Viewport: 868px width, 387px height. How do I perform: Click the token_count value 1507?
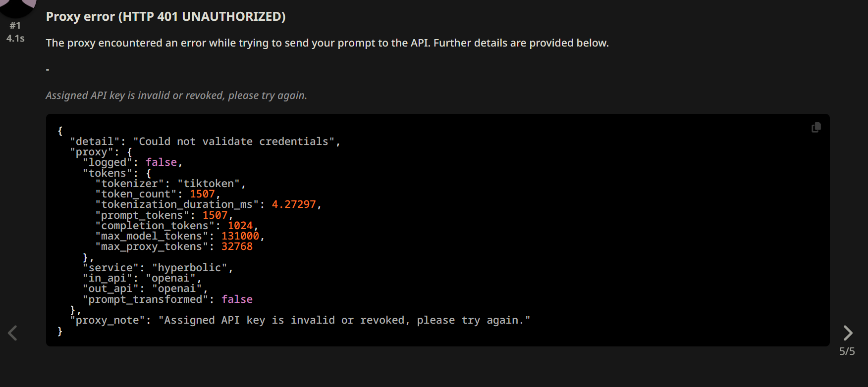click(203, 194)
